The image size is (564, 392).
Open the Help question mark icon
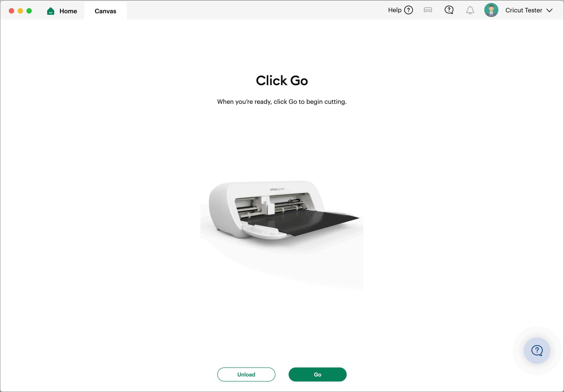pyautogui.click(x=409, y=10)
